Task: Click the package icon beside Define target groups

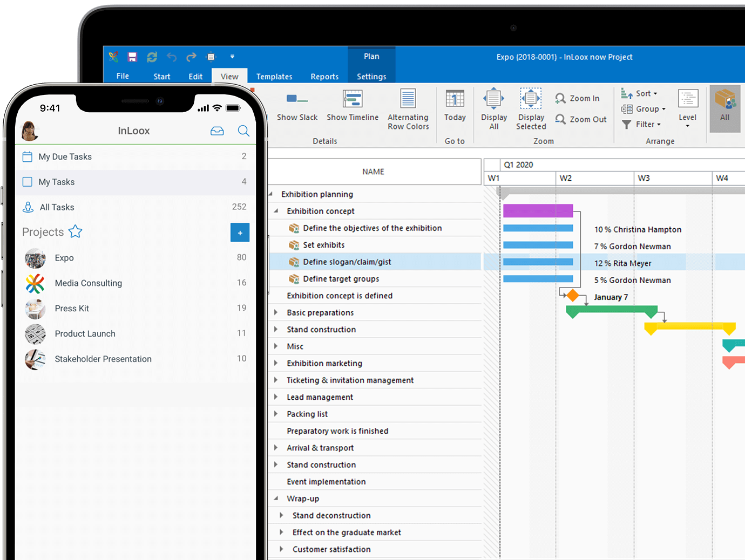Action: coord(294,279)
